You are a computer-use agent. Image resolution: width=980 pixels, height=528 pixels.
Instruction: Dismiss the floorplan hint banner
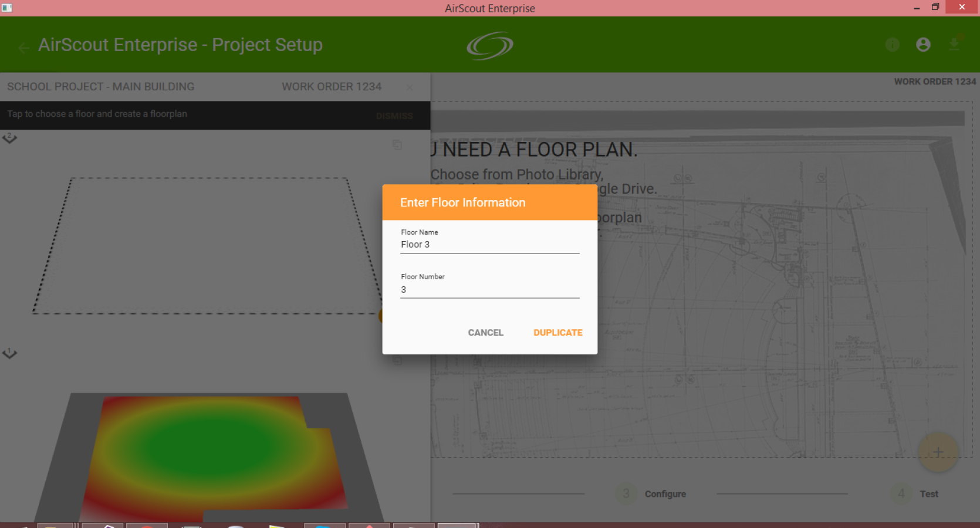(394, 116)
